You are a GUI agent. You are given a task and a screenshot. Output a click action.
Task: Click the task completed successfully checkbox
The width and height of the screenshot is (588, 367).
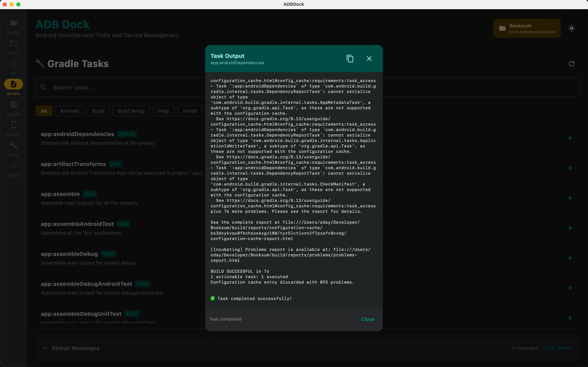coord(213,298)
